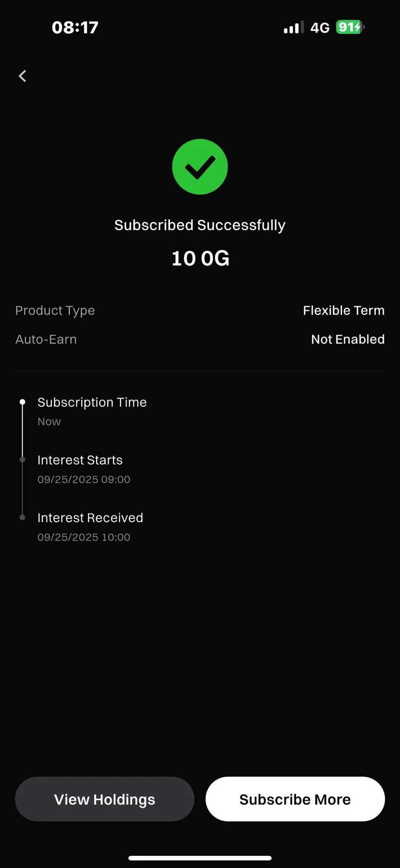Tap the cellular signal bars icon
This screenshot has width=400, height=868.
(294, 28)
